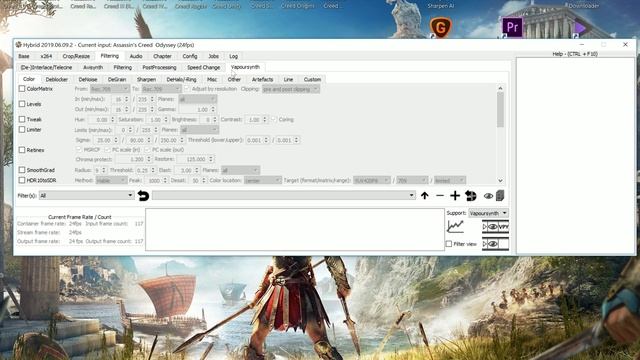Click the empty Help panel area

576,156
